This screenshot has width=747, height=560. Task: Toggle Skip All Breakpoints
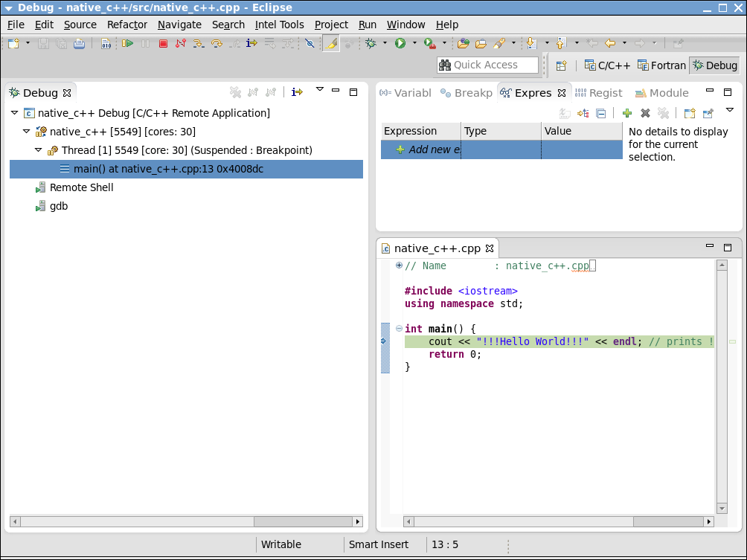(310, 43)
